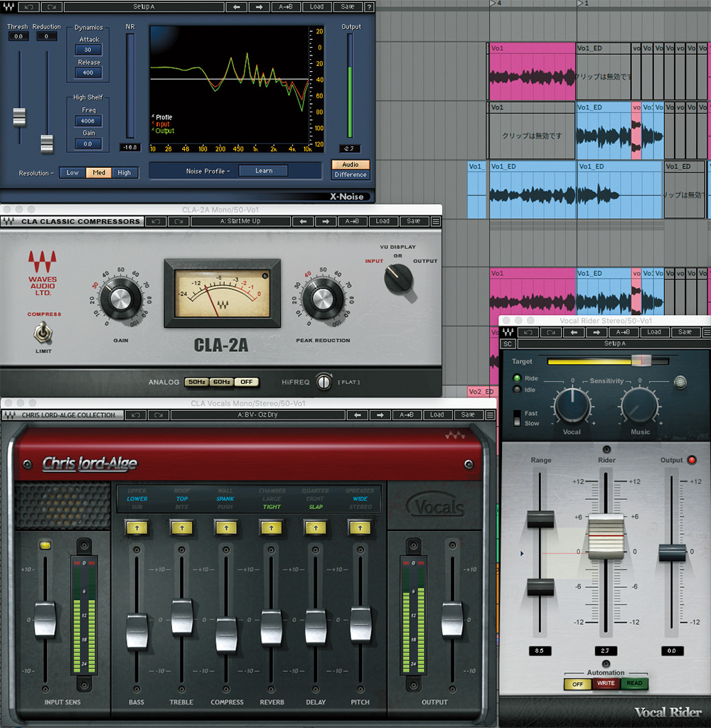The height and width of the screenshot is (728, 711).
Task: Set Vocal Rider automation to READ
Action: pos(634,684)
